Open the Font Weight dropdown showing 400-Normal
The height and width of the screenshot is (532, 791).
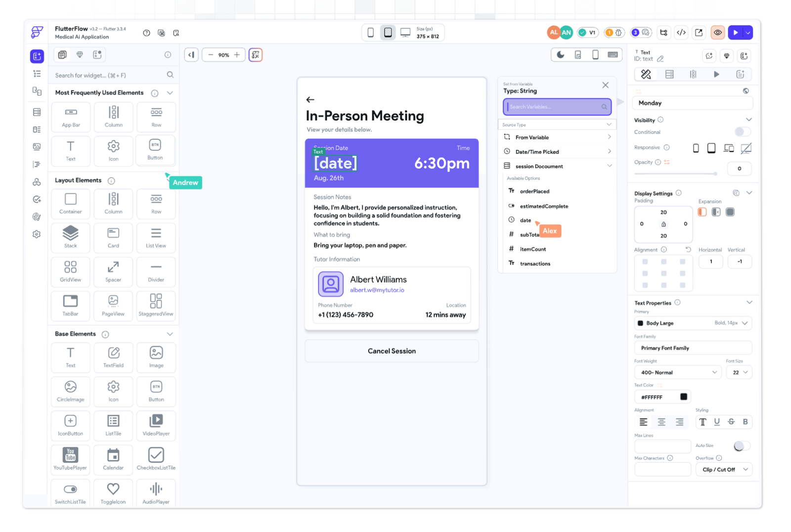click(677, 372)
